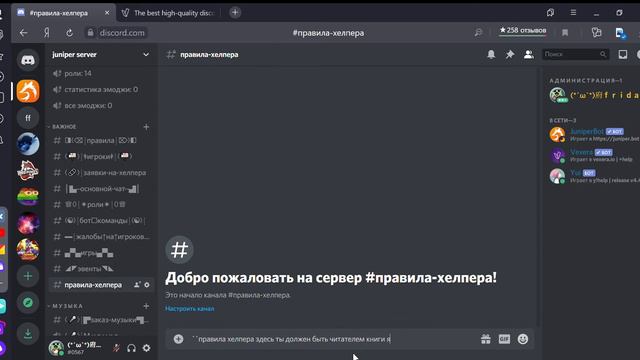The height and width of the screenshot is (360, 640).
Task: Open JuniperBot member profile
Action: (594, 135)
